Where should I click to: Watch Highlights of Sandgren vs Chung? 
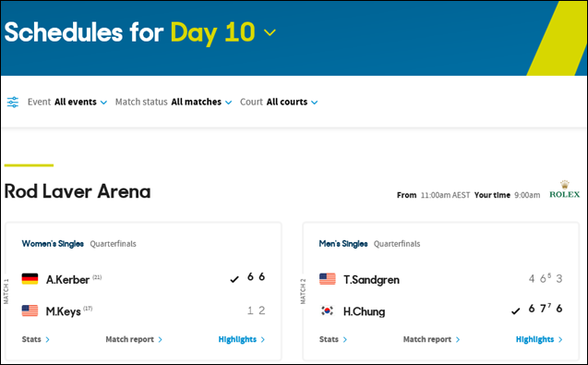(539, 339)
